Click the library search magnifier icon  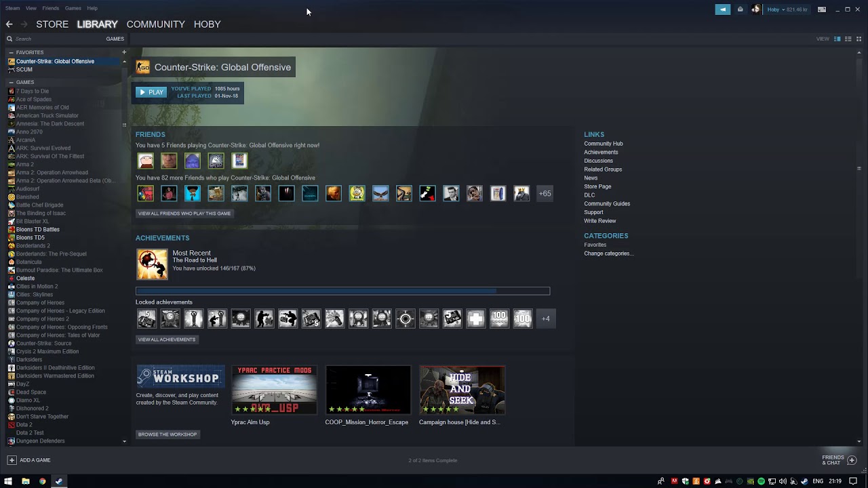point(9,39)
